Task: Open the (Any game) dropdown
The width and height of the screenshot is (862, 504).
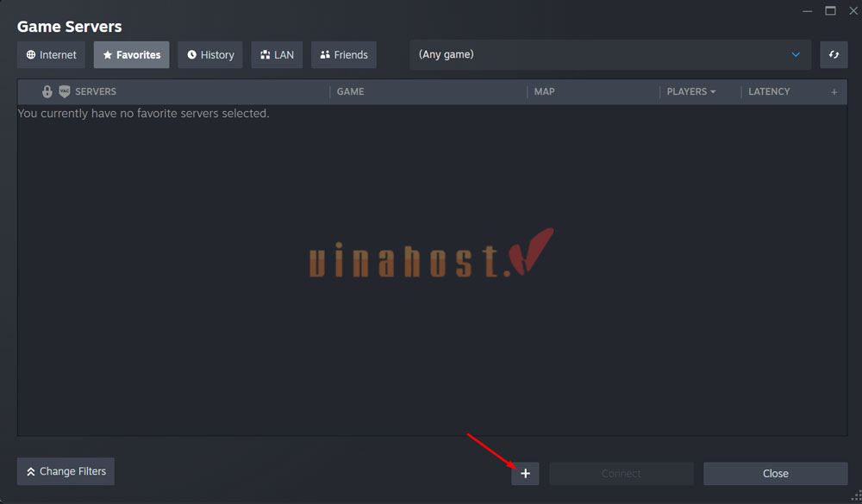Action: click(609, 54)
